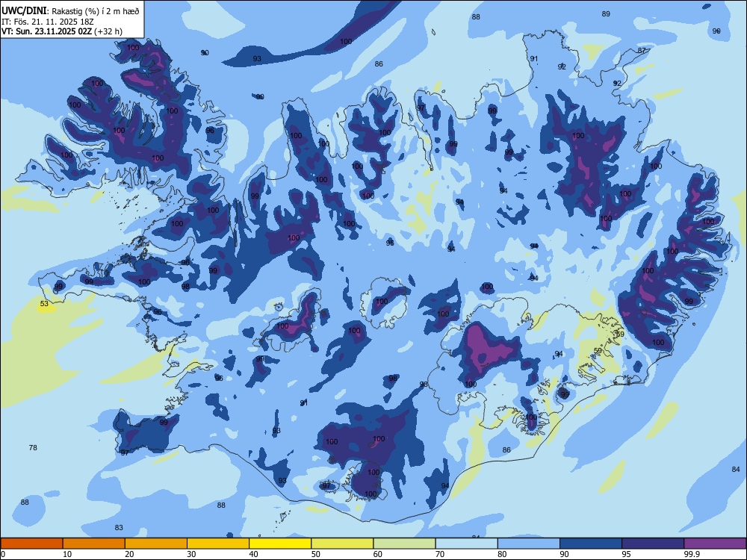The image size is (747, 560).
Task: Click the purple above-99.9 legend swatch
Action: pyautogui.click(x=715, y=544)
